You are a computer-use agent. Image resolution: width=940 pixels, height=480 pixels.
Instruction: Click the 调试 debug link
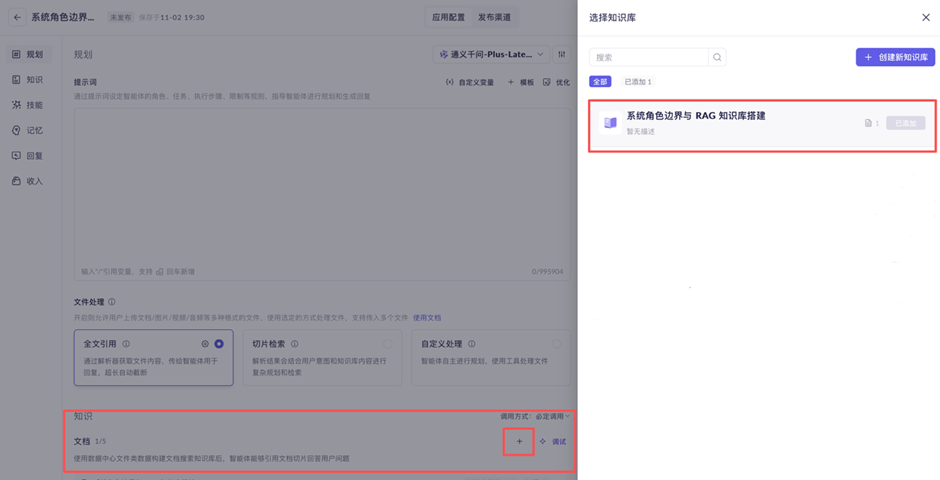tap(553, 442)
